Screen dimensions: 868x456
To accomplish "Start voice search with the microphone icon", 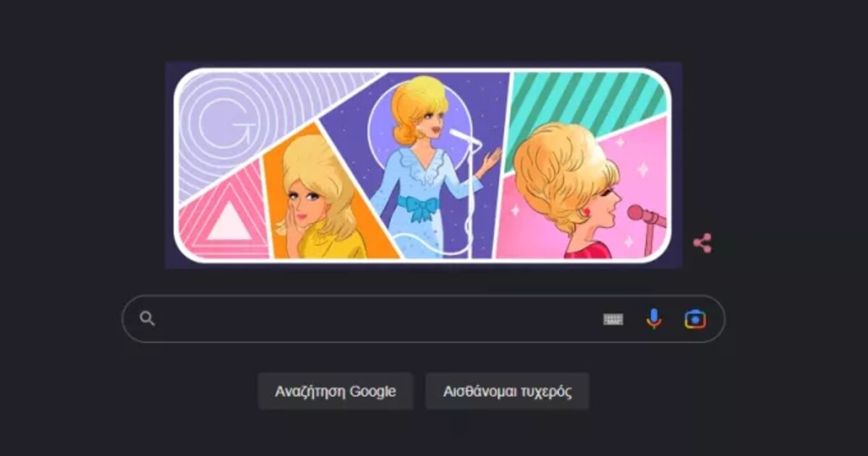I will (x=654, y=318).
